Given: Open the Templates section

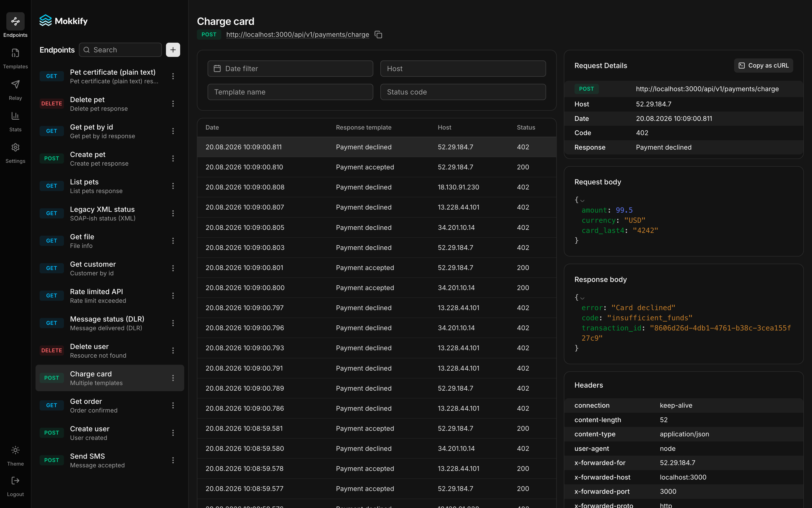Looking at the screenshot, I should pyautogui.click(x=15, y=58).
